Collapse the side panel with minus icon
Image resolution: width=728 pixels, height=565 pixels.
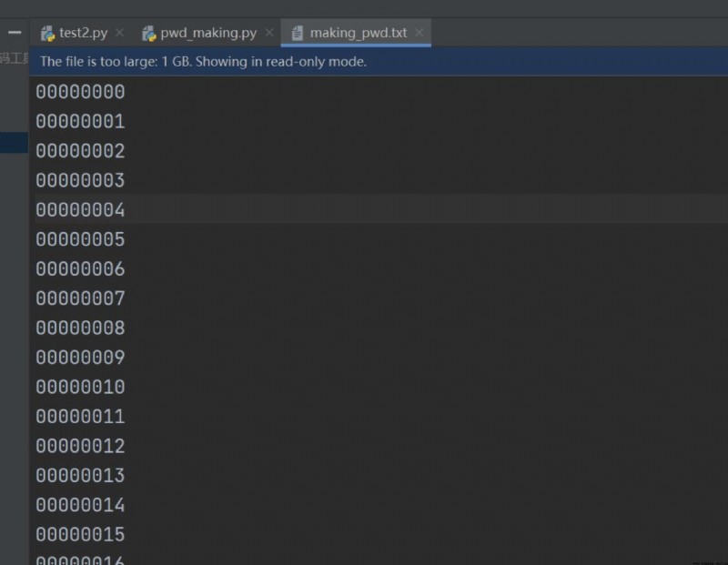(x=15, y=32)
